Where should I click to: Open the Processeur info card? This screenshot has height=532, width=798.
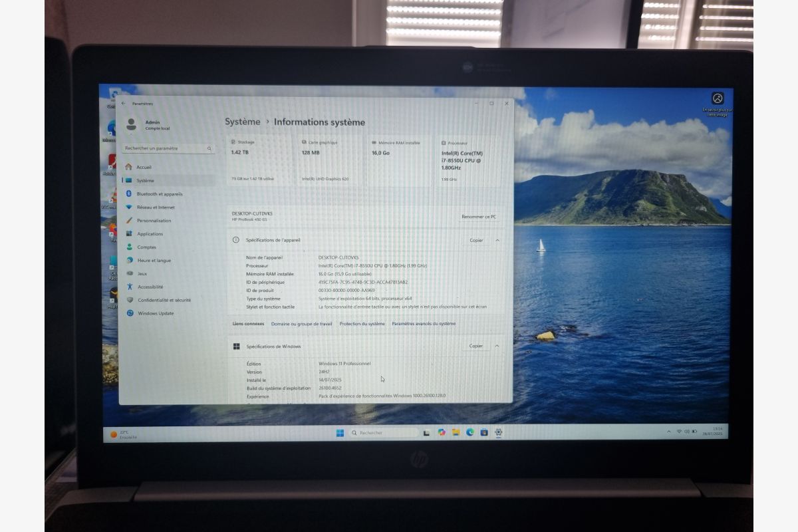[469, 161]
